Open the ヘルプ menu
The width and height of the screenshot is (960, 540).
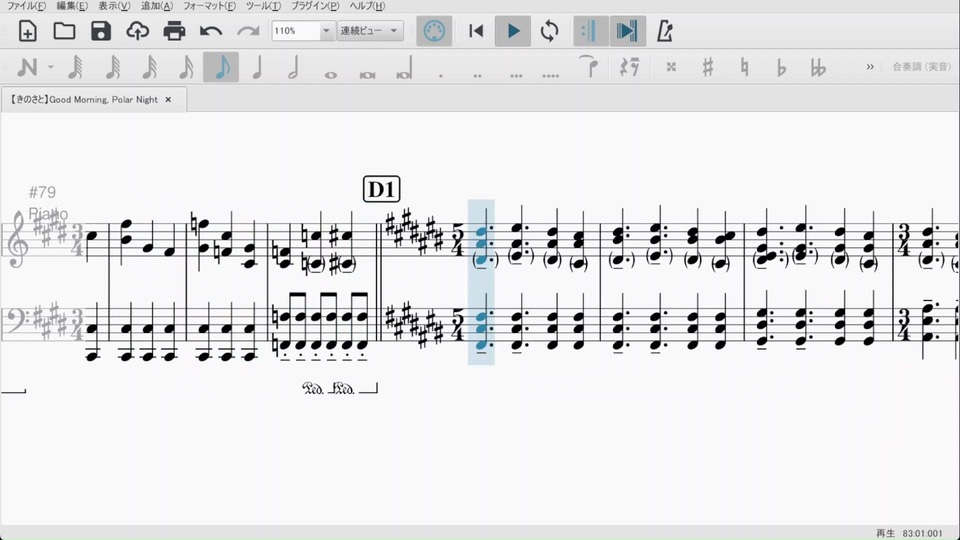click(367, 6)
